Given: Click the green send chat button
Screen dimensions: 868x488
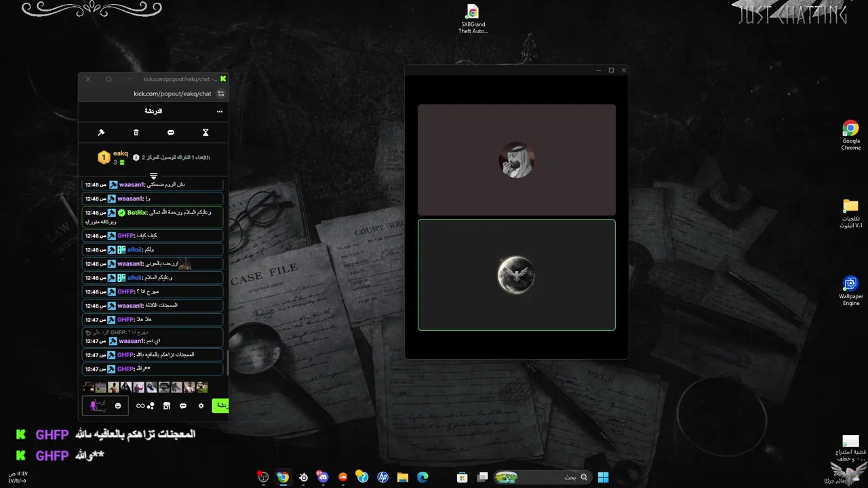Looking at the screenshot, I should coord(220,405).
